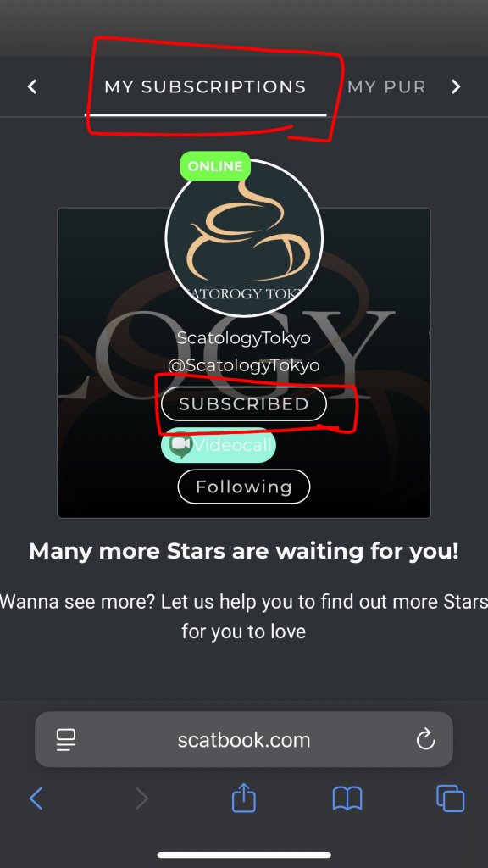Screen dimensions: 488x868
Task: Reload the page with the refresh icon
Action: [425, 739]
